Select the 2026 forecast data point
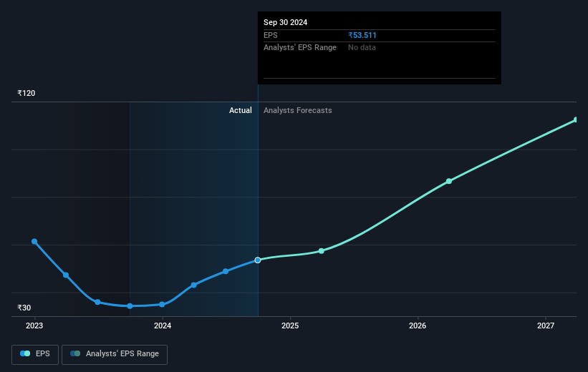The image size is (588, 372). click(x=449, y=181)
